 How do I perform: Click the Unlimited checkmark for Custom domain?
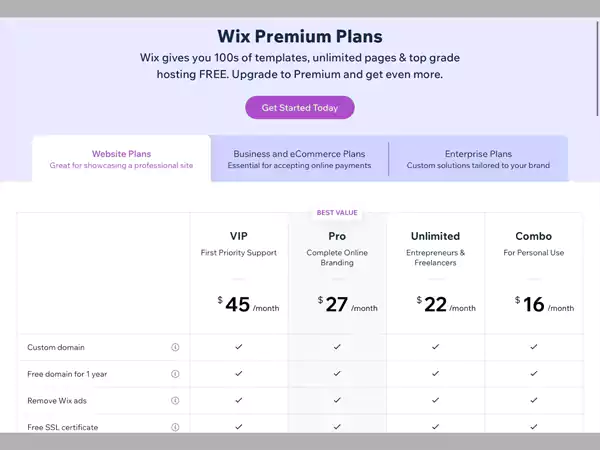pos(435,347)
